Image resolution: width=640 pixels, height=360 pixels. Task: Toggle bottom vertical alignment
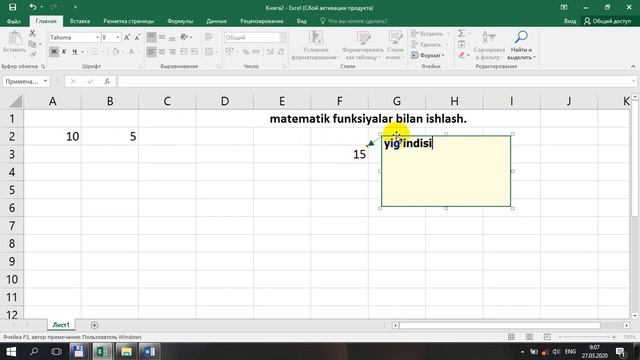pyautogui.click(x=172, y=38)
